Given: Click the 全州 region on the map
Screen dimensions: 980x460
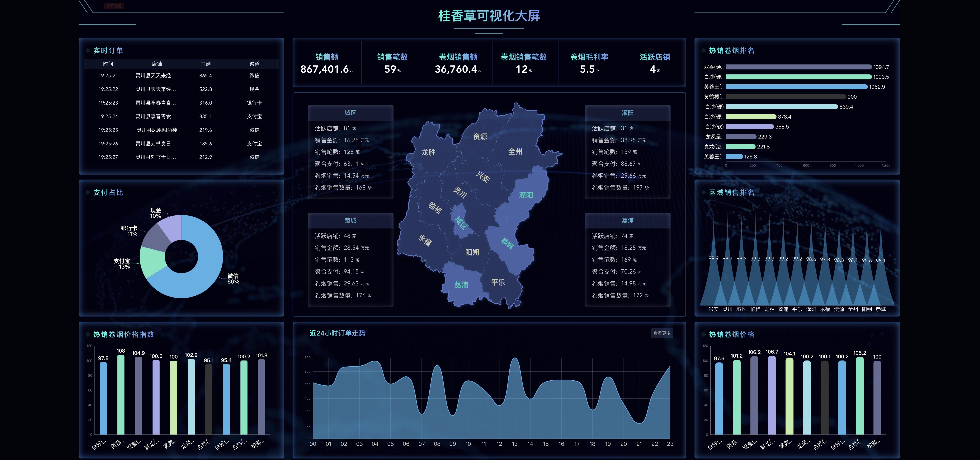Looking at the screenshot, I should (x=515, y=152).
